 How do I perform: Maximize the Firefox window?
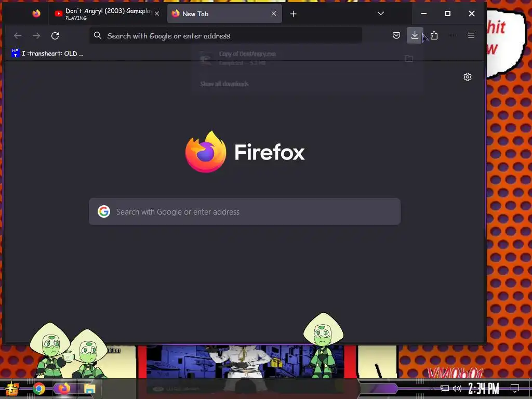pos(447,14)
